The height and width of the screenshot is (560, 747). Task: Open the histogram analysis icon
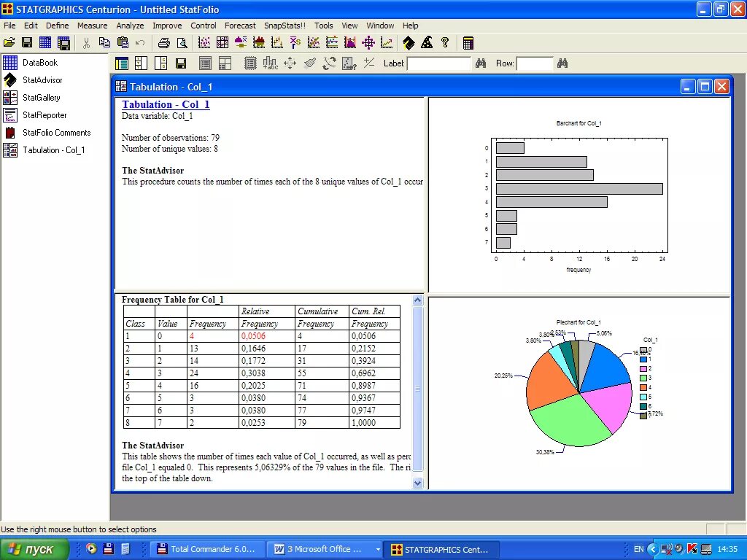[x=259, y=43]
